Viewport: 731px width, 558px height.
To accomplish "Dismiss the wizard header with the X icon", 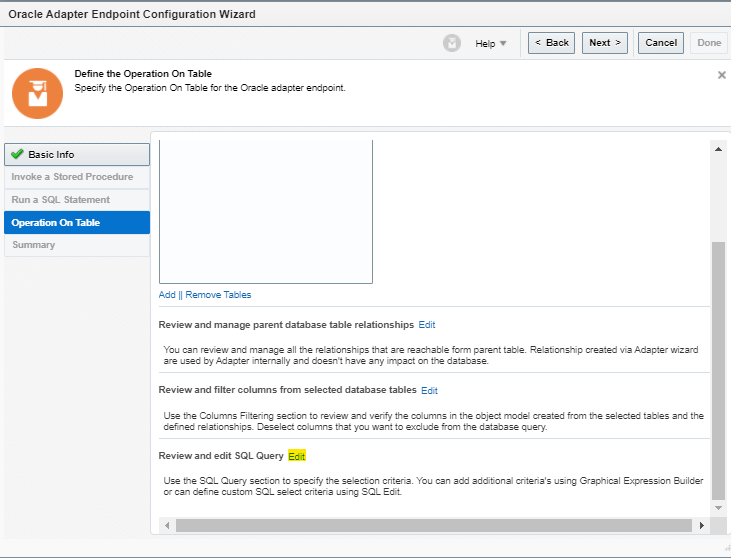I will pos(721,75).
